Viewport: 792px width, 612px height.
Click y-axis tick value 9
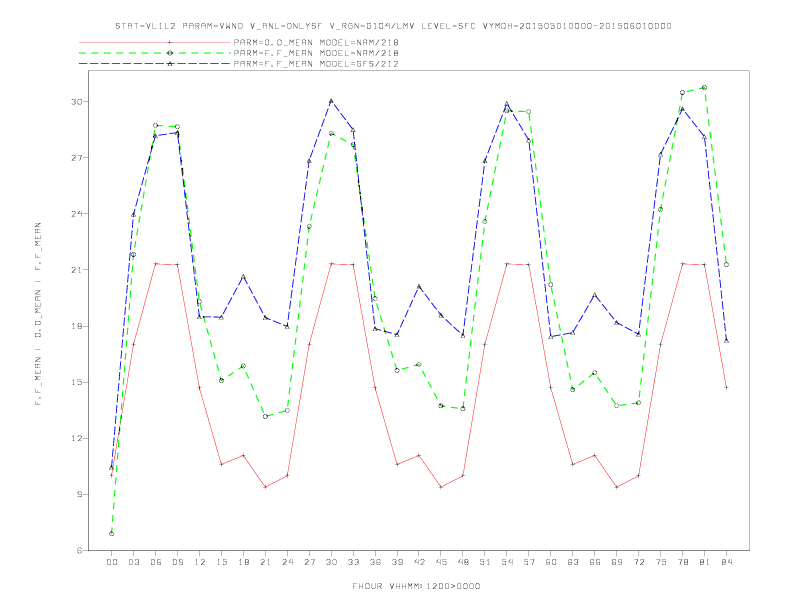(79, 494)
